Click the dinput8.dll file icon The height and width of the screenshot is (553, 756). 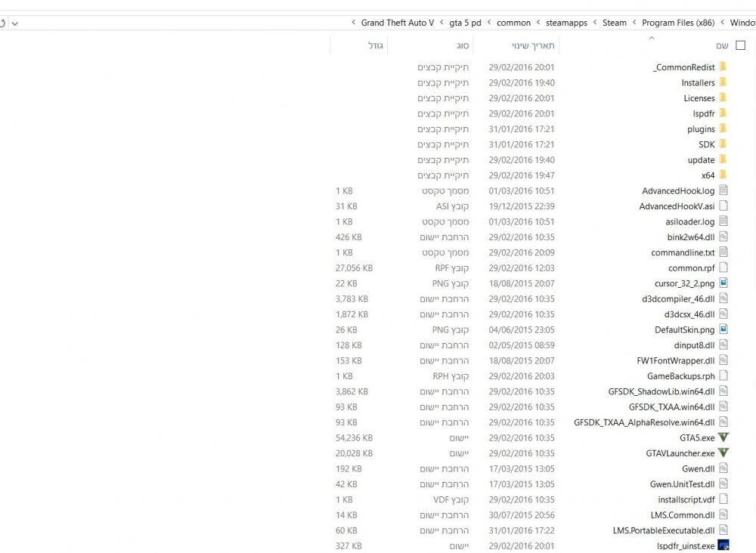coord(723,344)
